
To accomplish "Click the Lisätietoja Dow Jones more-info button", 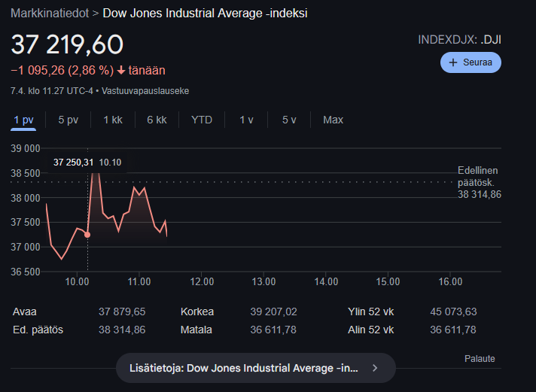I will [x=256, y=368].
